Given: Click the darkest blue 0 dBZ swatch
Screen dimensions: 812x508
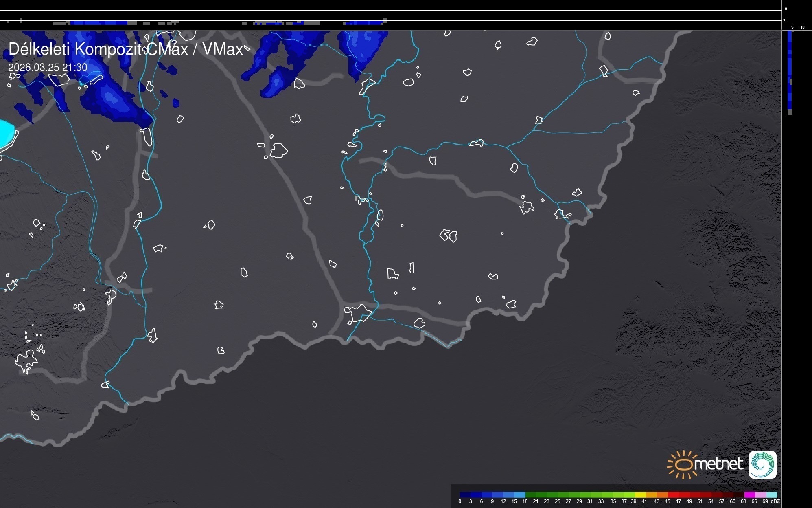Looking at the screenshot, I should pyautogui.click(x=465, y=495).
